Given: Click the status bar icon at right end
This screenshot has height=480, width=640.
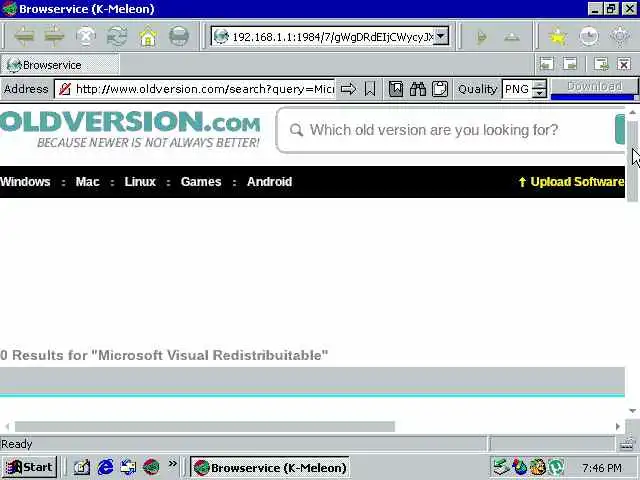Looking at the screenshot, I should coord(627,444).
